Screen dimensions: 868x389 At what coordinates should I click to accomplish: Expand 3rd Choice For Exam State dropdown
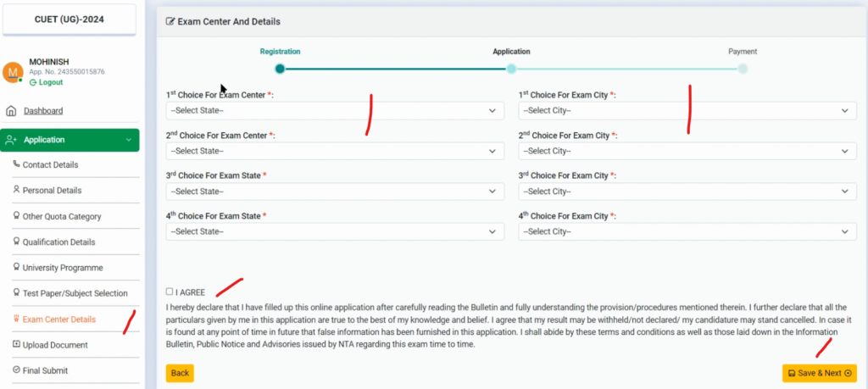(x=335, y=192)
